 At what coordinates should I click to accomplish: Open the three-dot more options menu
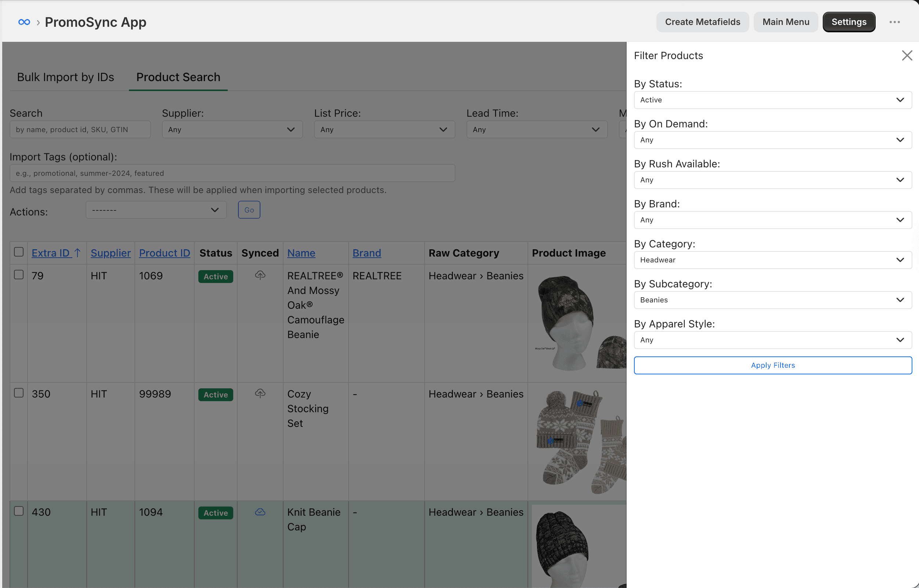pyautogui.click(x=894, y=22)
